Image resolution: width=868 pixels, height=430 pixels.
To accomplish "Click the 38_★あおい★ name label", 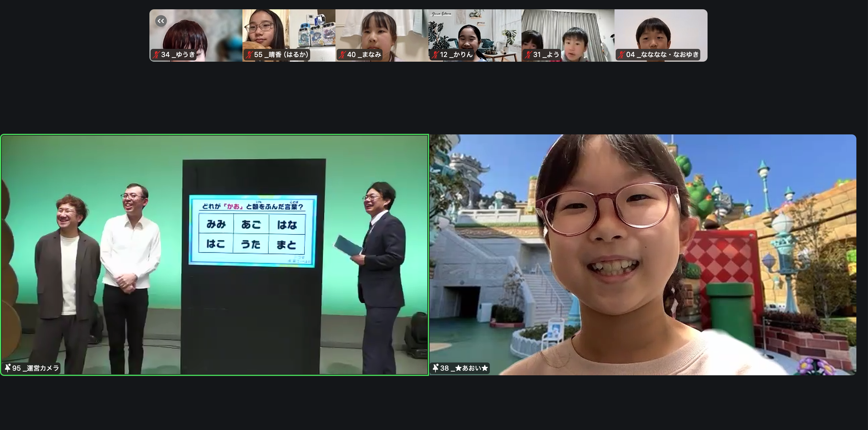I will coord(464,368).
